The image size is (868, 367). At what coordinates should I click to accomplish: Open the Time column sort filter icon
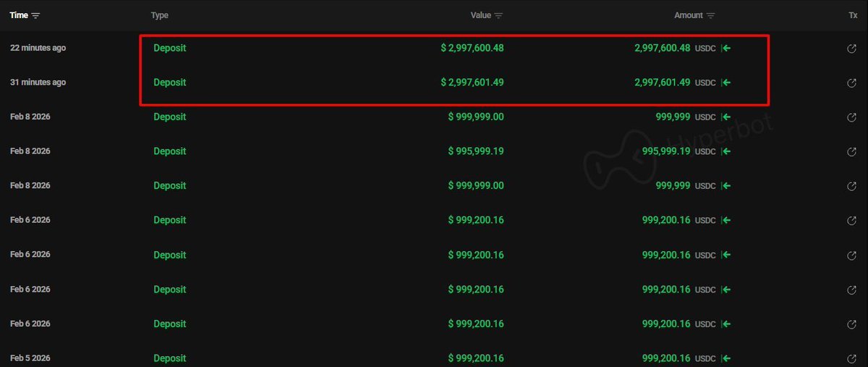click(36, 15)
